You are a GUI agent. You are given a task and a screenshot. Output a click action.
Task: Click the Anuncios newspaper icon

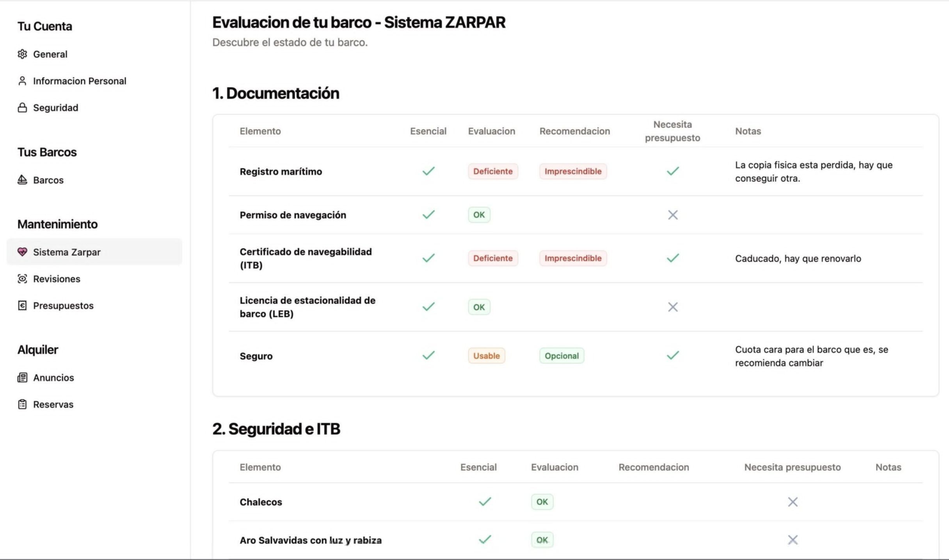click(22, 377)
